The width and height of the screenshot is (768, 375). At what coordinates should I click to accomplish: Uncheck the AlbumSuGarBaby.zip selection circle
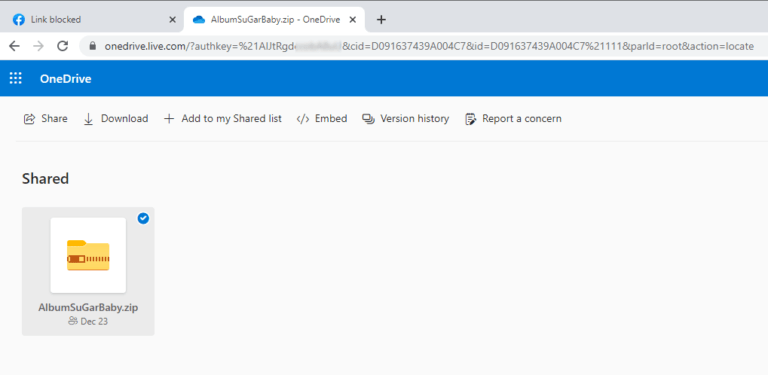[143, 218]
